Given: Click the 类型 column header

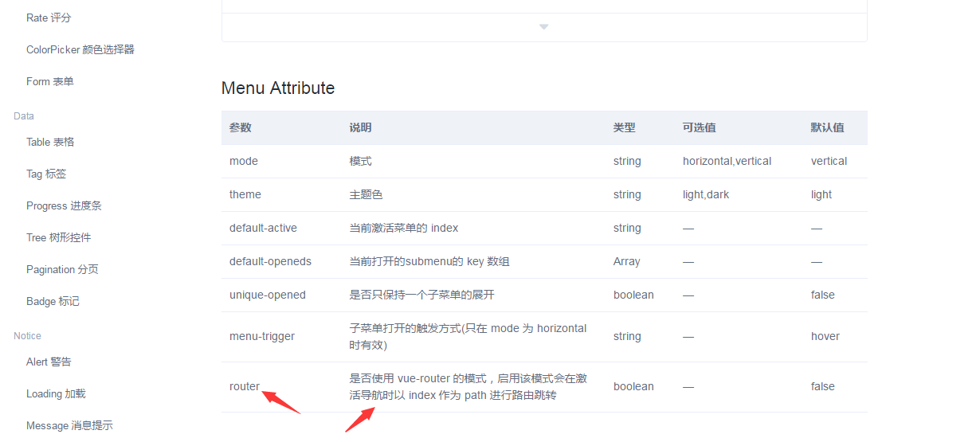Looking at the screenshot, I should (624, 127).
